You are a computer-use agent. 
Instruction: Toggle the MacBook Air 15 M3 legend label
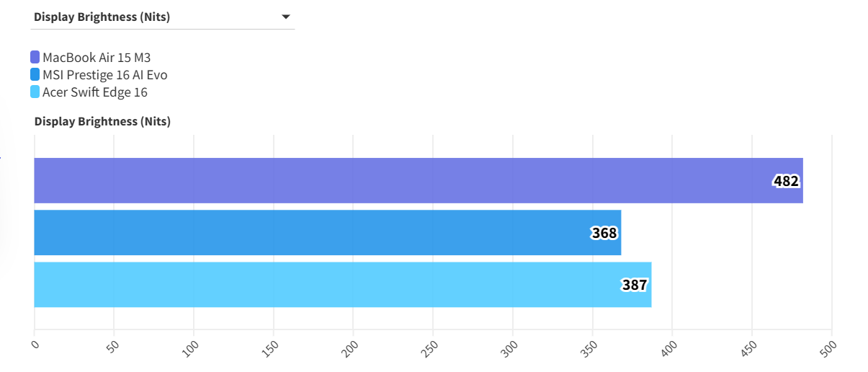(x=97, y=58)
